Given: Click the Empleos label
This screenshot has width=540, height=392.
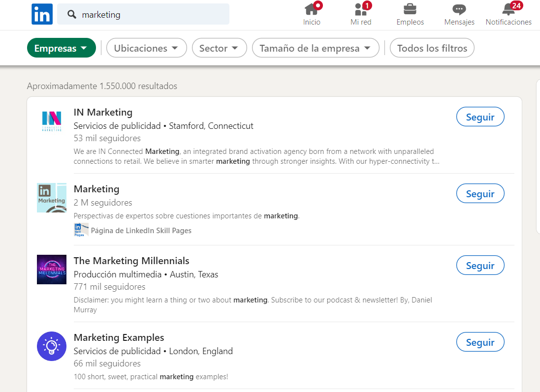Looking at the screenshot, I should coord(410,22).
